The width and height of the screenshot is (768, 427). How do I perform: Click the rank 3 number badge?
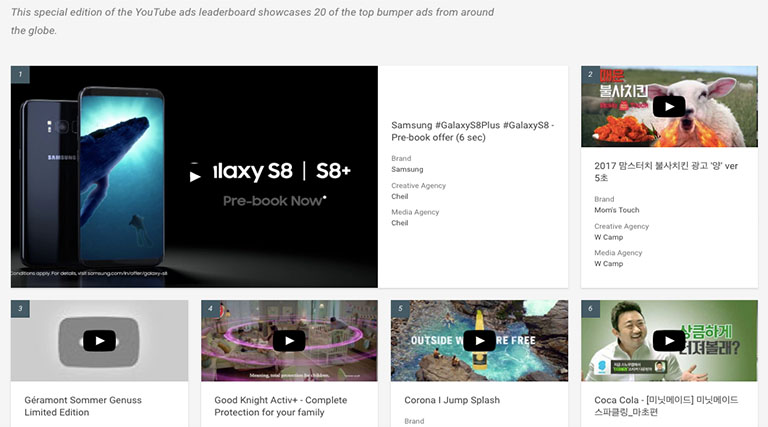tap(20, 309)
